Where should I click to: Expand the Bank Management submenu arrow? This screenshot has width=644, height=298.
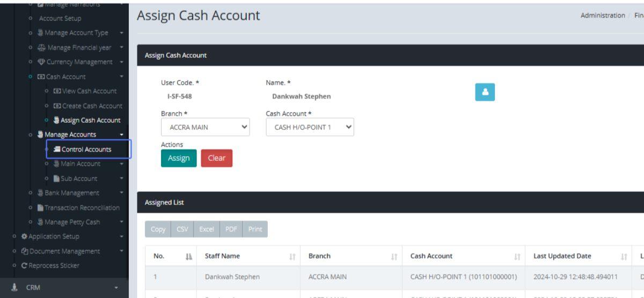122,193
